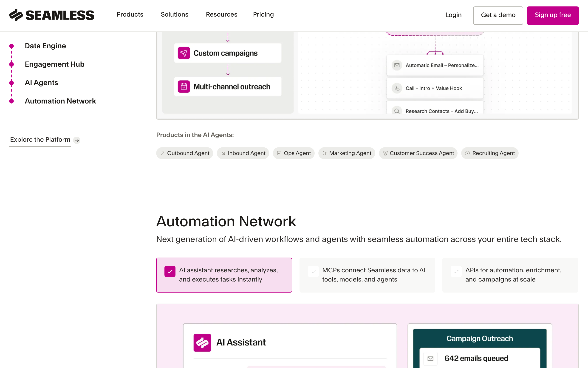This screenshot has height=368, width=588.
Task: Click the Inbound Agent arrow icon
Action: [223, 153]
